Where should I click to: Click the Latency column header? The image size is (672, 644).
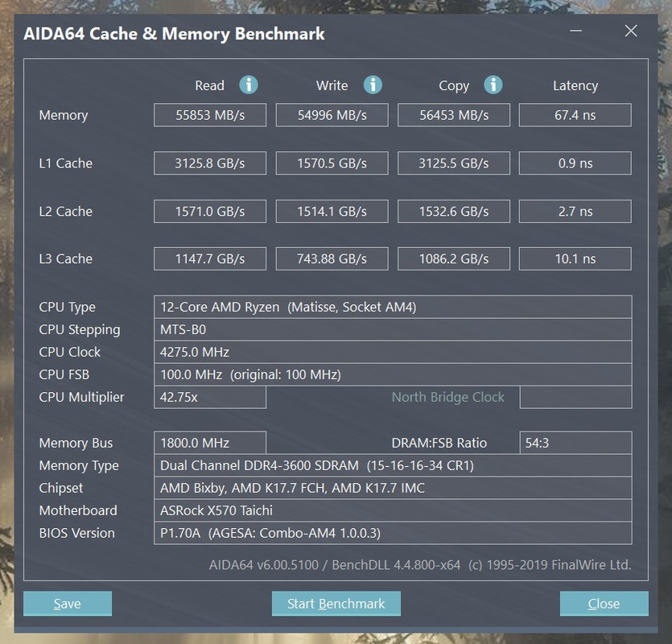(575, 86)
